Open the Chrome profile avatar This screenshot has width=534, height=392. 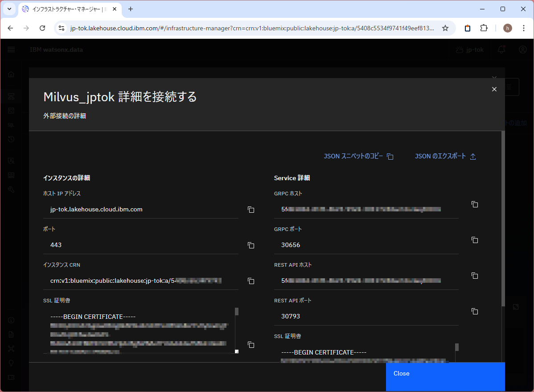(x=507, y=28)
